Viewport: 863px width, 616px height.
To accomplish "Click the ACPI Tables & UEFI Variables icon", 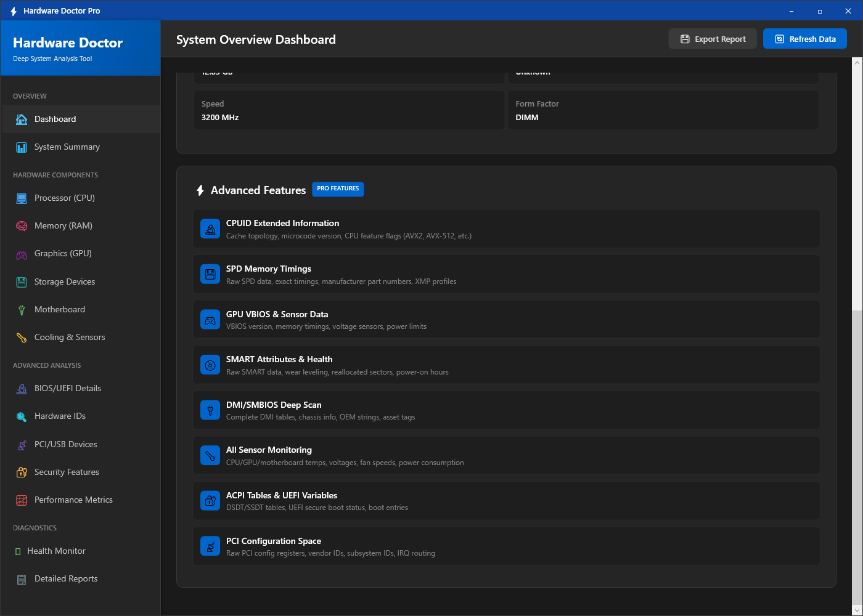I will tap(210, 501).
